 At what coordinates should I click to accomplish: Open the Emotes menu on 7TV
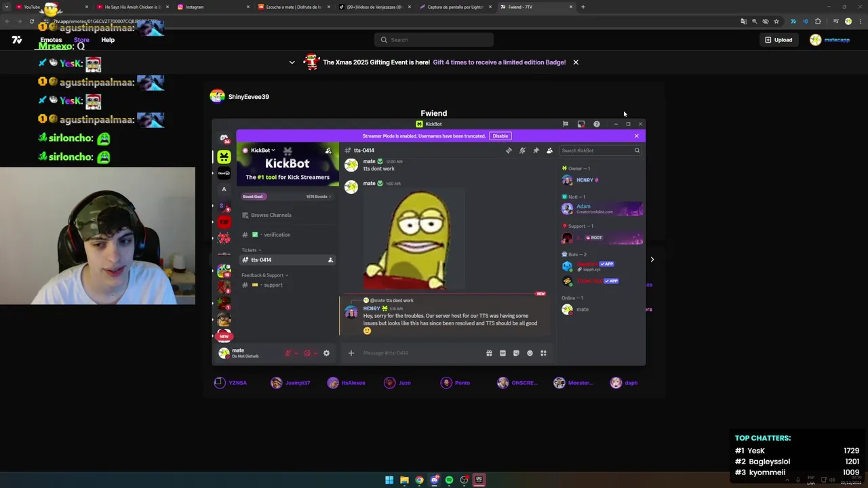click(51, 40)
